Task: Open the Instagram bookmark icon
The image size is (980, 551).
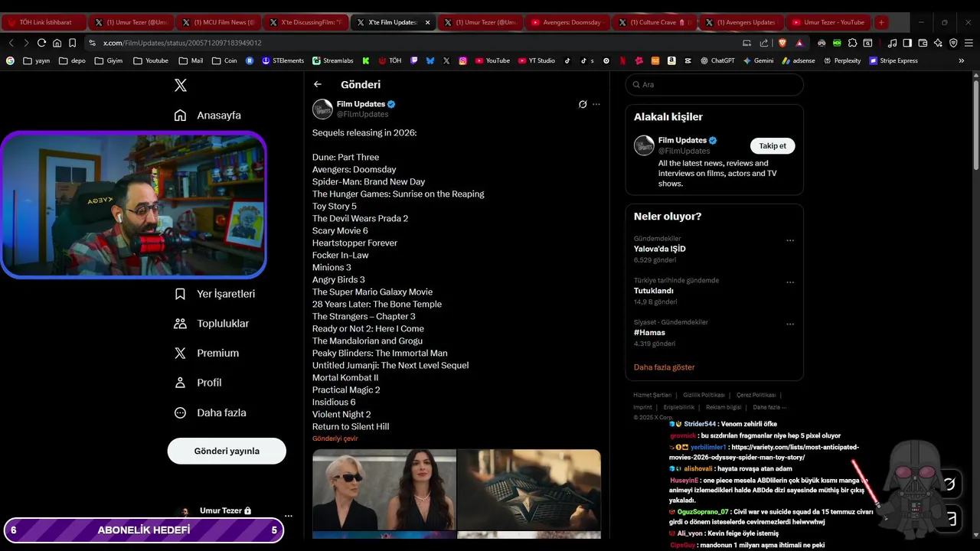Action: point(463,60)
